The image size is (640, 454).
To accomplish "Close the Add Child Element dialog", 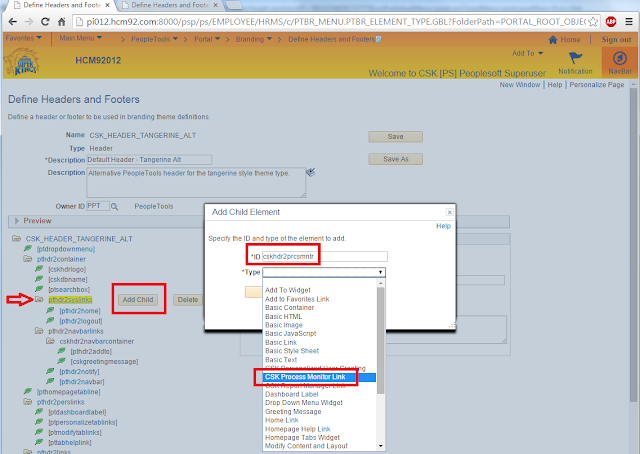I will [x=449, y=212].
